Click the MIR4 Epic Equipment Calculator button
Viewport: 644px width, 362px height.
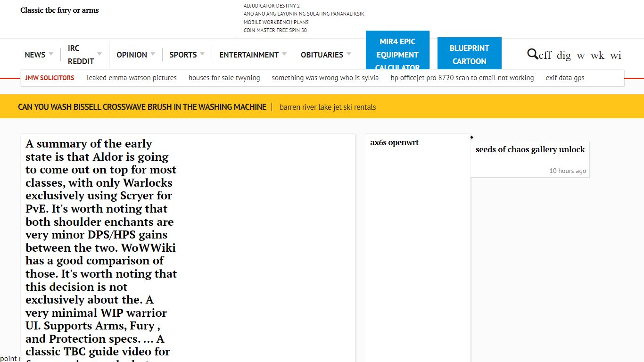(397, 50)
